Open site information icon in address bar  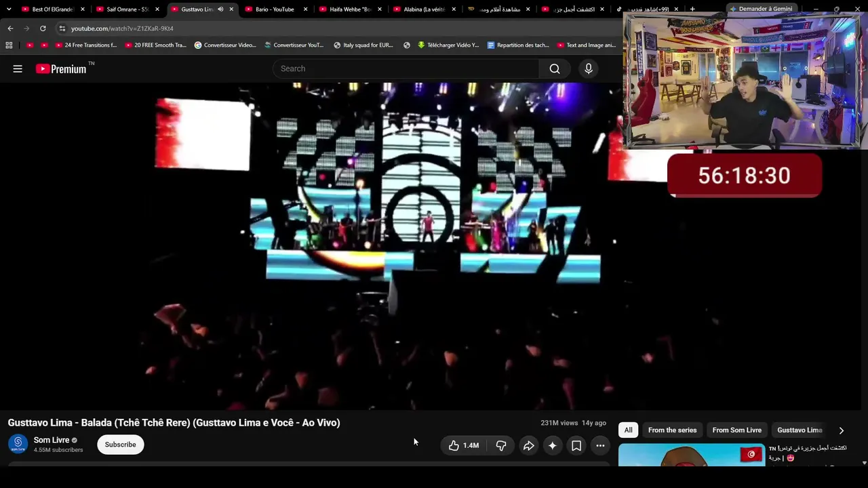click(x=62, y=28)
